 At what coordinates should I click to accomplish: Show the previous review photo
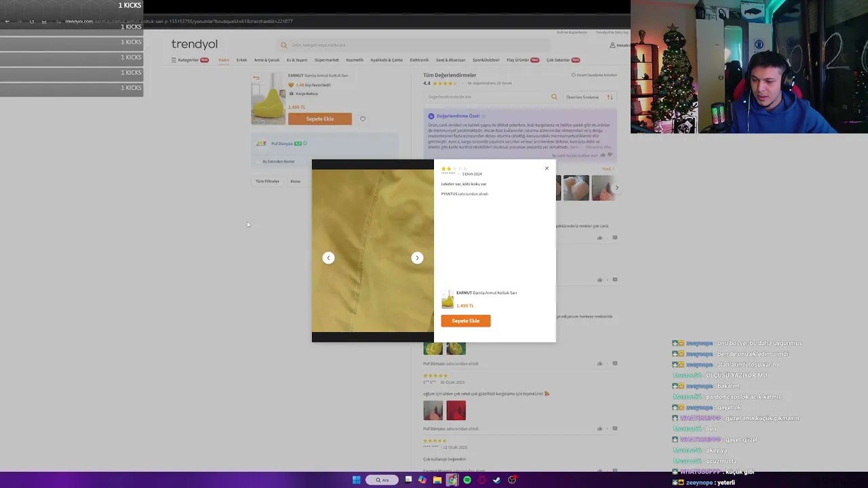coord(328,258)
